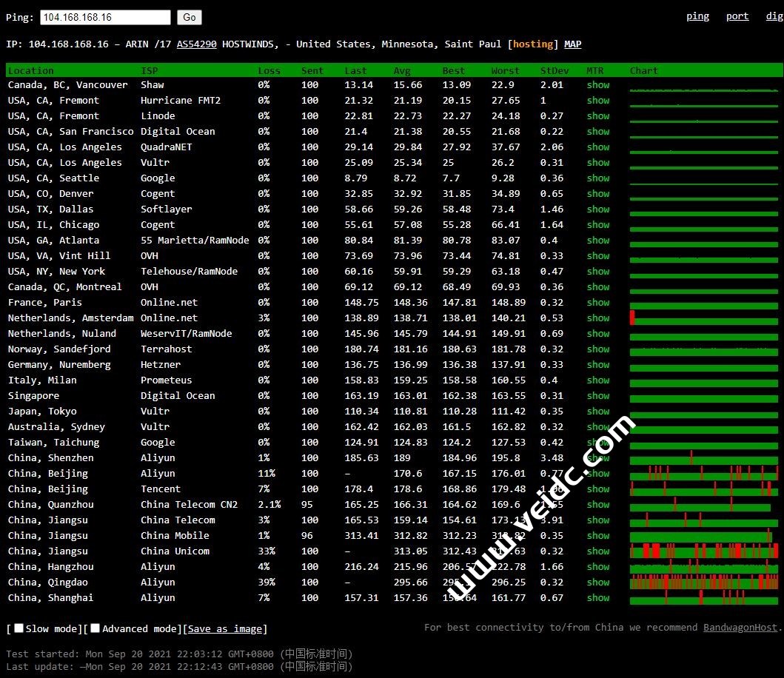Click the Save as image link
Viewport: 784px width, 678px height.
(x=225, y=629)
